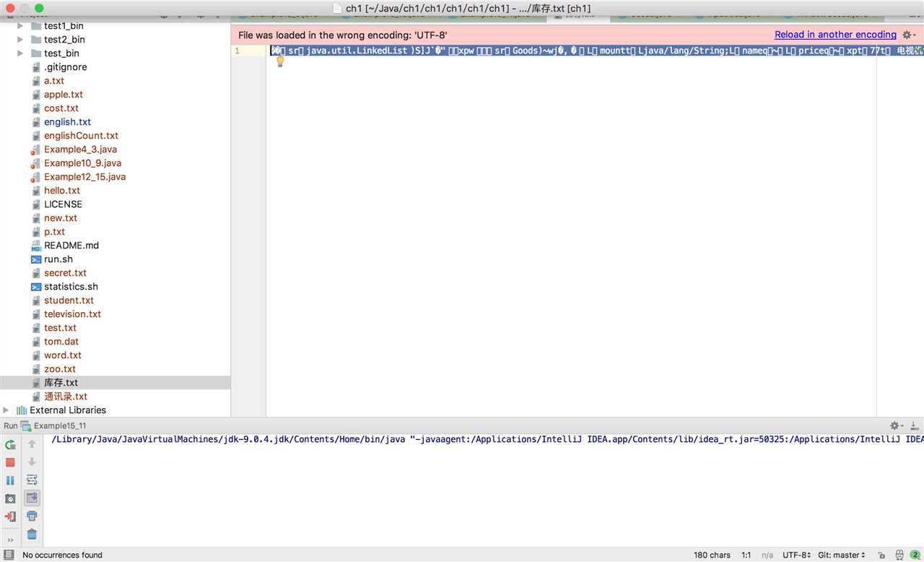924x562 pixels.
Task: Click the 'No occurrences found' status message
Action: (x=63, y=555)
